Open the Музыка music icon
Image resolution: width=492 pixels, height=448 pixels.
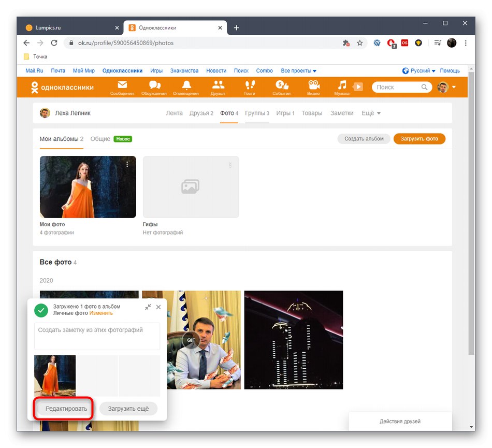pos(342,88)
